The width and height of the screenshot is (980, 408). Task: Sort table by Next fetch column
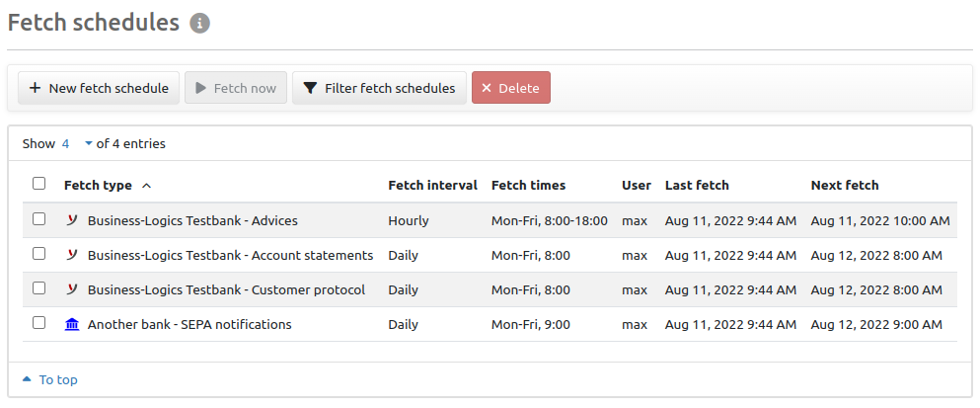(844, 186)
